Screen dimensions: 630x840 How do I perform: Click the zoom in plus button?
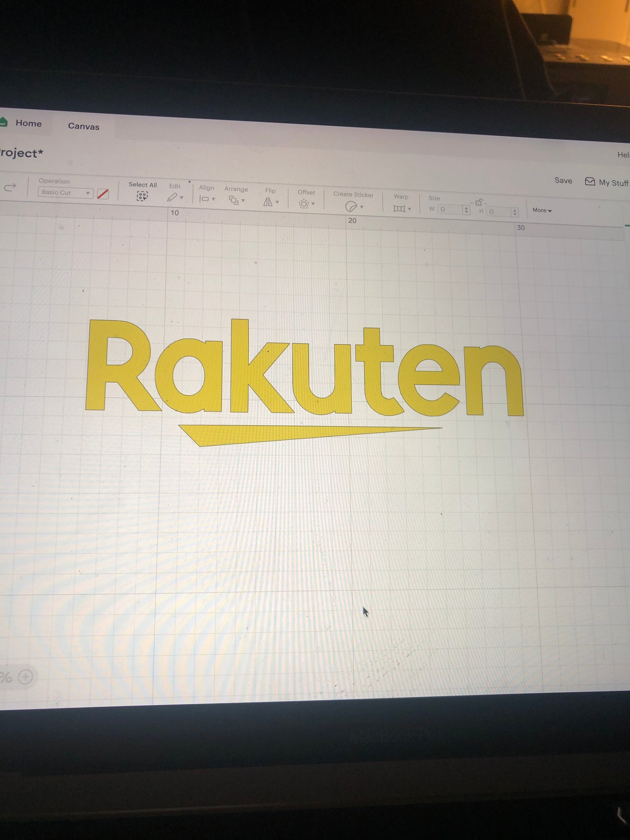(x=26, y=677)
